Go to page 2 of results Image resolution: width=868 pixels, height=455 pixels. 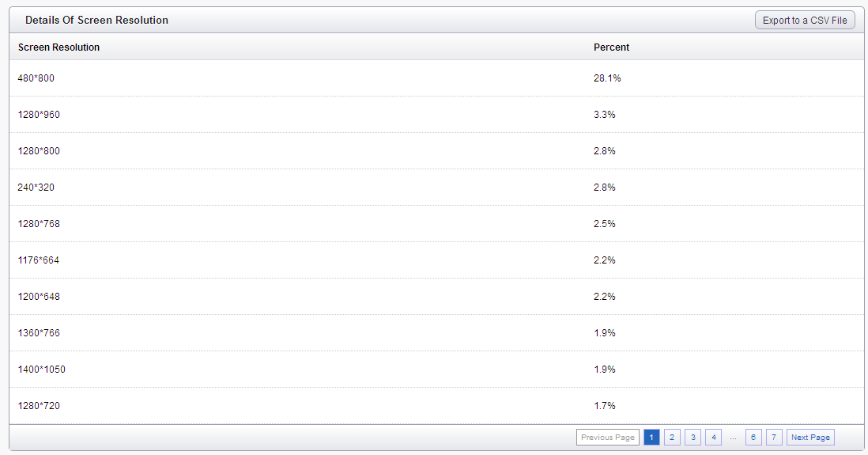tap(672, 438)
